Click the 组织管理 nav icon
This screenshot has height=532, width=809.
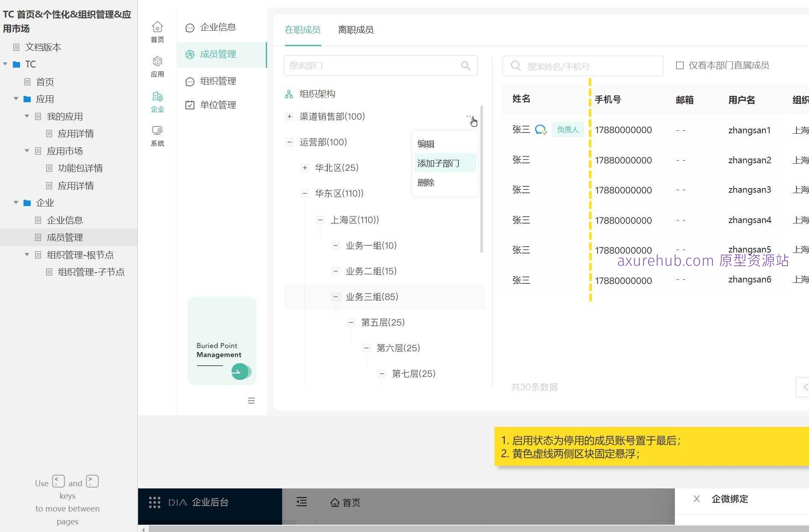coord(190,81)
